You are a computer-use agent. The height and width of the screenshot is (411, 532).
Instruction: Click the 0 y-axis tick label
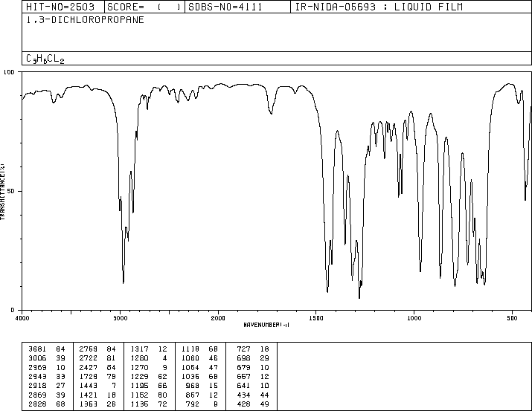(x=13, y=310)
